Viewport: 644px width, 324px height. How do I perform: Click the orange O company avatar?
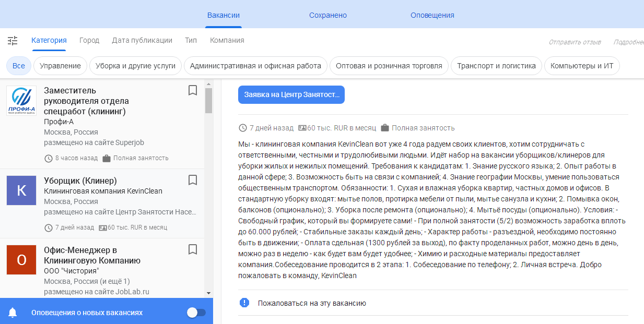(21, 260)
